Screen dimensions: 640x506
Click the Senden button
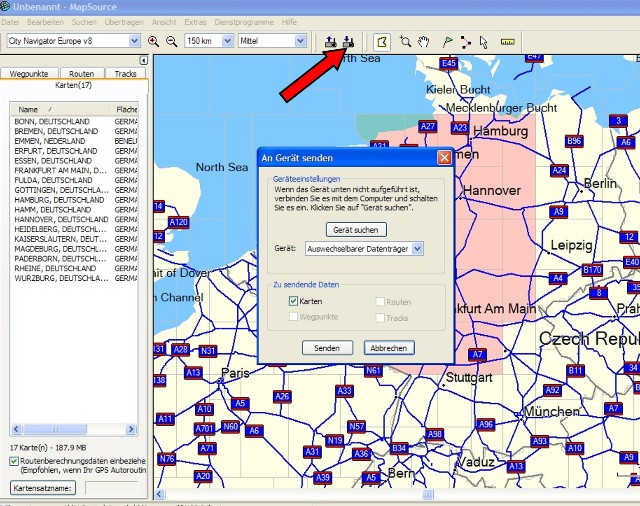click(327, 348)
